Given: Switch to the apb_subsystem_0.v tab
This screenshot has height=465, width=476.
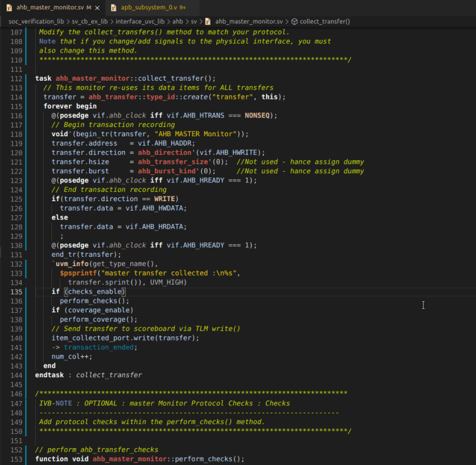Looking at the screenshot, I should 149,9.
